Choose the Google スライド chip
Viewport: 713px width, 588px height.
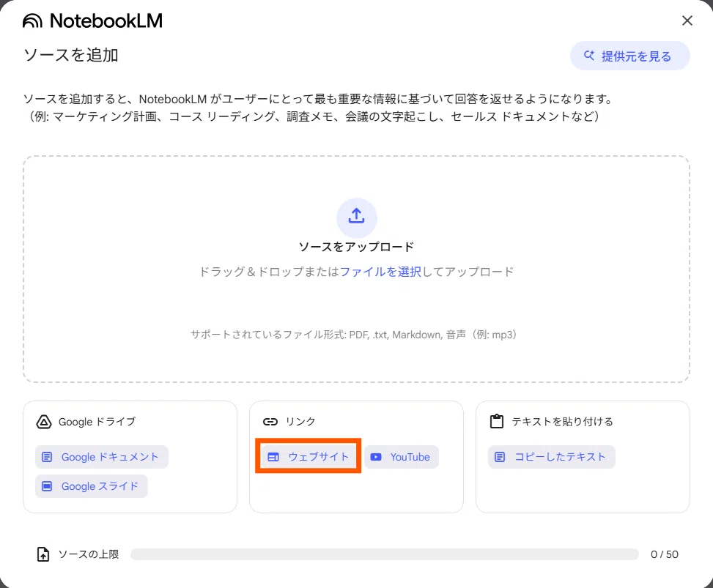[x=92, y=486]
